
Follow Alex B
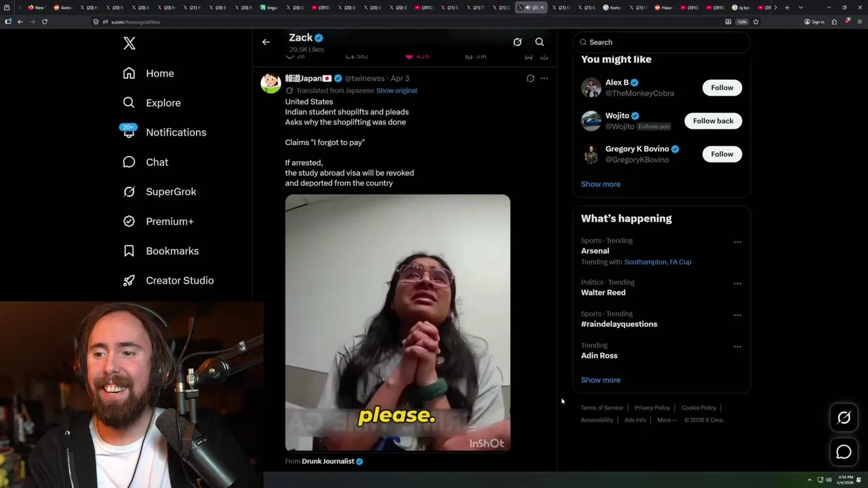[722, 87]
